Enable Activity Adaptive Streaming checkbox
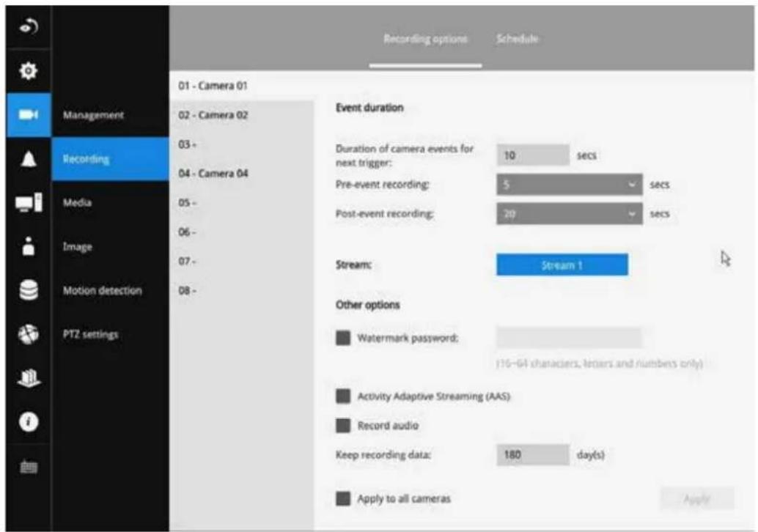 click(x=343, y=396)
